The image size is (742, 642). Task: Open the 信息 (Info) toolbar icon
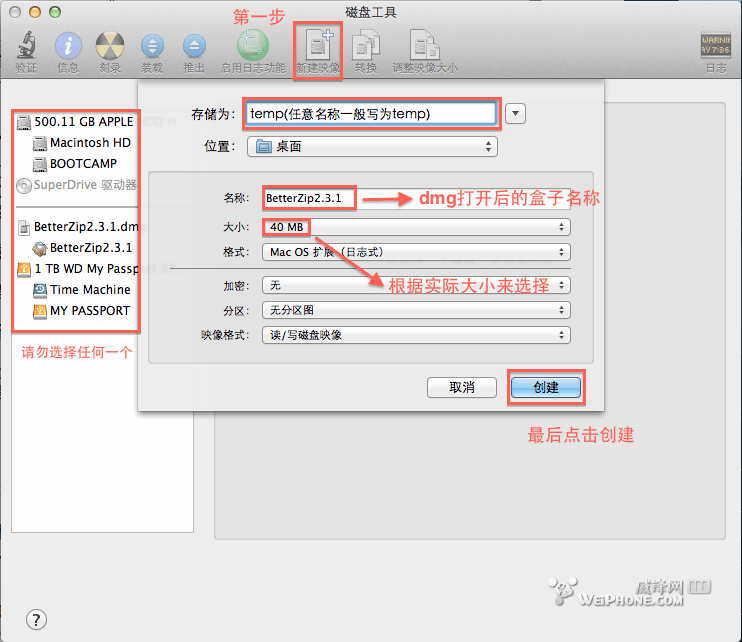(68, 47)
